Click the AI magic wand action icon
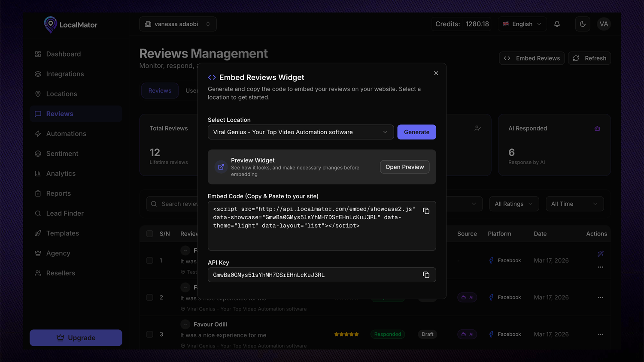The width and height of the screenshot is (644, 362). [x=600, y=254]
